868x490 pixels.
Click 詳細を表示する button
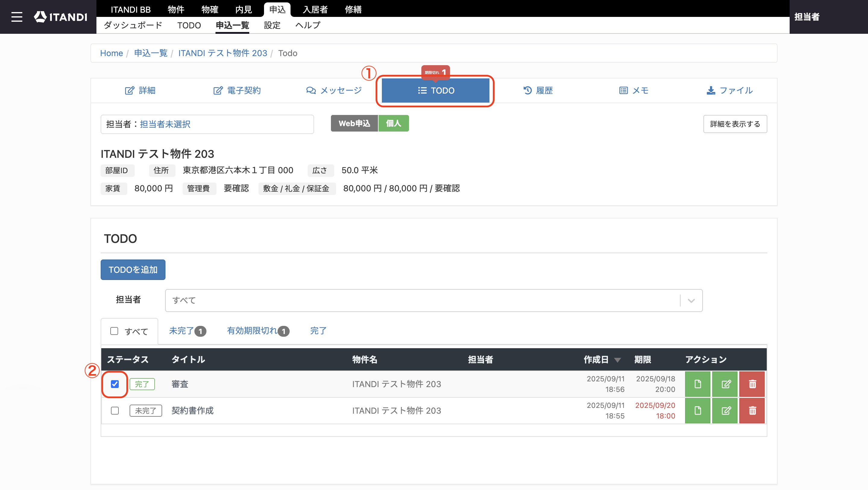click(x=735, y=124)
